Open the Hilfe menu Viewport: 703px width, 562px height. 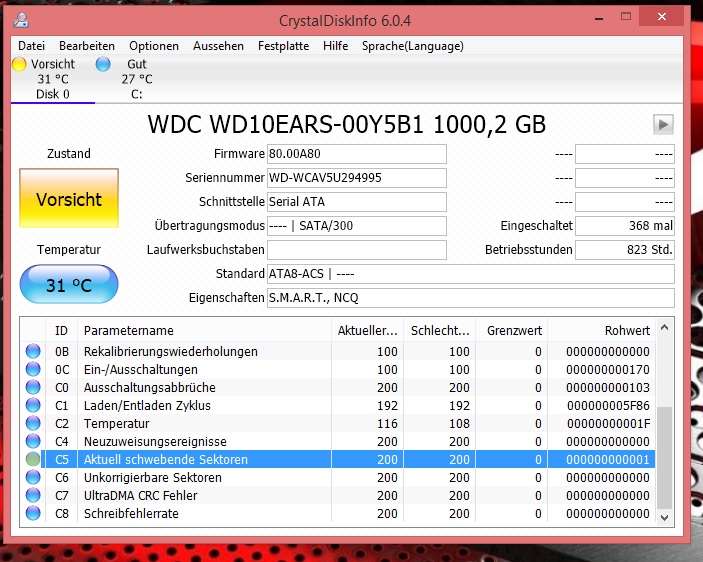tap(335, 46)
